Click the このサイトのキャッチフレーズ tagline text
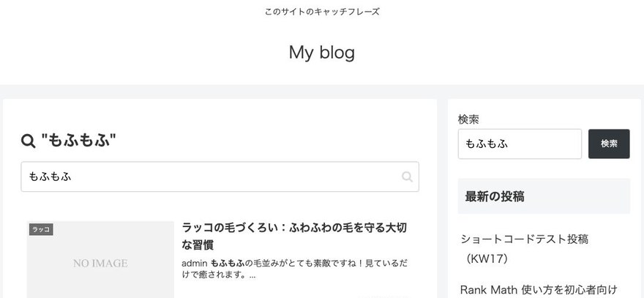Viewport: 644px width, 298px height. tap(322, 12)
